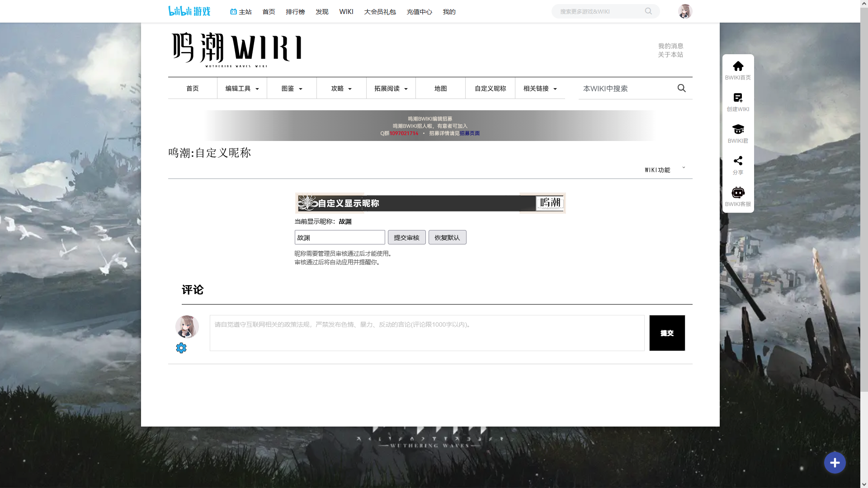Expand the 相关链接 dropdown menu
Image resolution: width=868 pixels, height=488 pixels.
pos(540,89)
